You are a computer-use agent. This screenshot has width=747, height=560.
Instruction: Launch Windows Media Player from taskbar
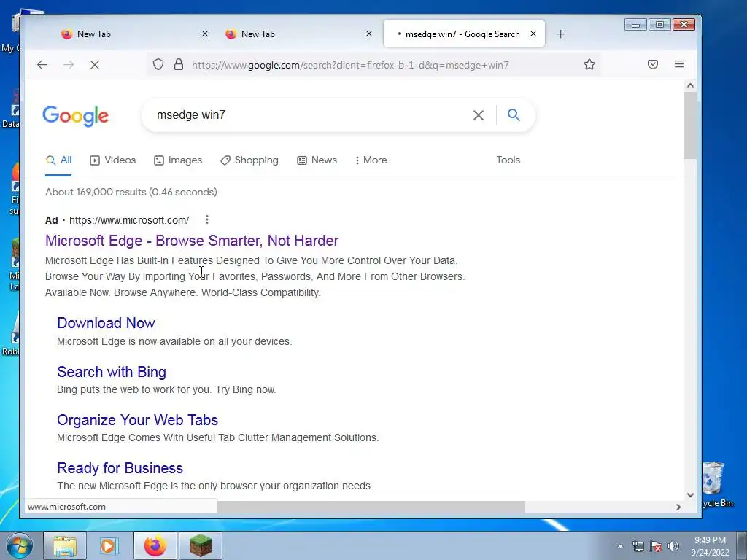coord(109,545)
